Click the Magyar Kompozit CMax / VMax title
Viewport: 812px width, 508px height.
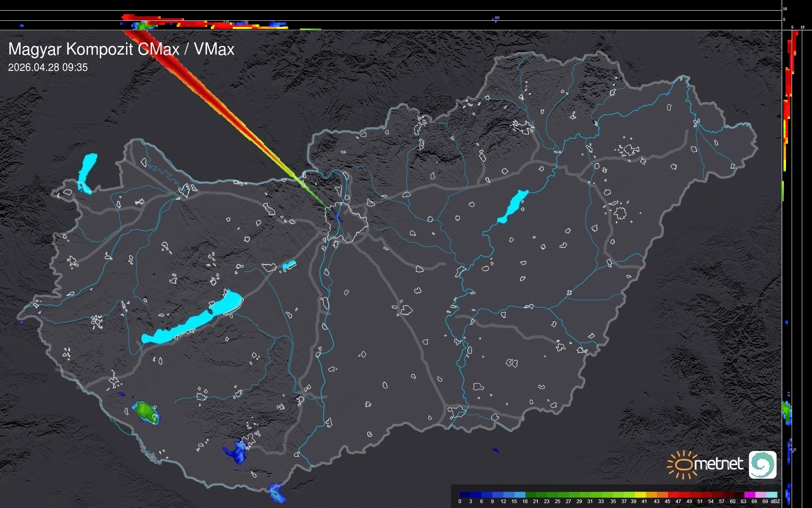[121, 49]
